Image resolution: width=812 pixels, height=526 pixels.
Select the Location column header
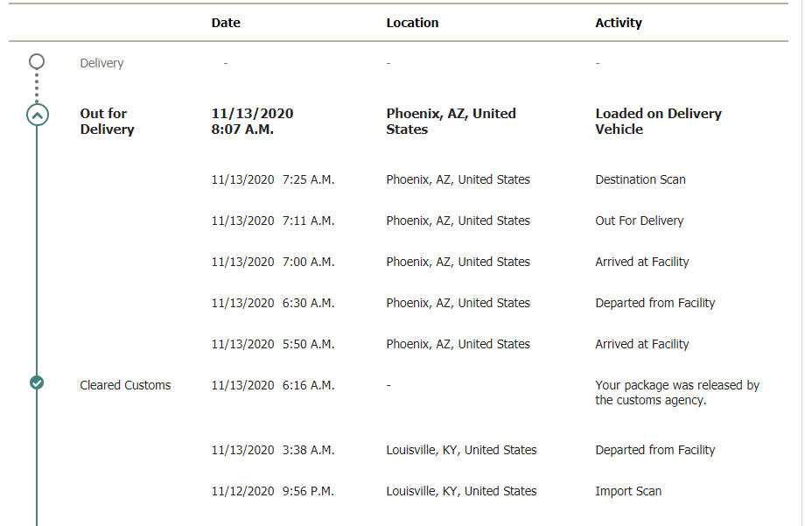tap(412, 23)
